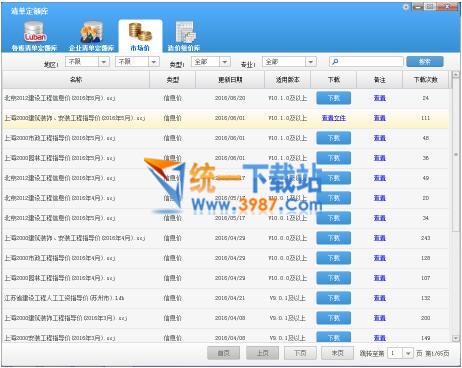This screenshot has width=462, height=368.
Task: Open the page-number jump dropdown
Action: click(x=408, y=353)
